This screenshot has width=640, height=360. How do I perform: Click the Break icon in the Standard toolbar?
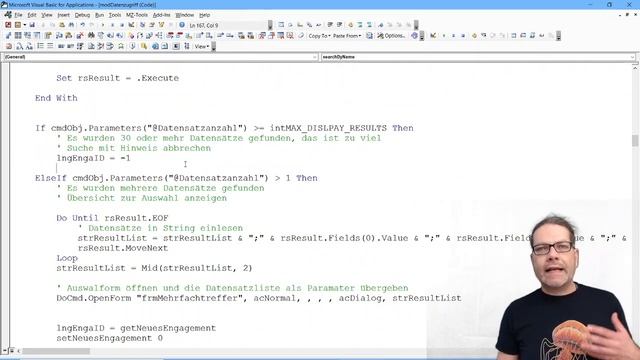coord(112,25)
